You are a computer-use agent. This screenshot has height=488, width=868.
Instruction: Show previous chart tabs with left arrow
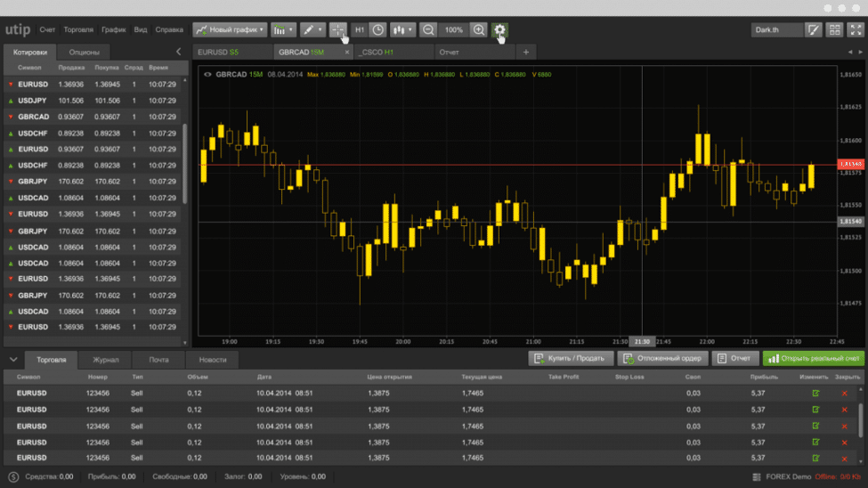(849, 52)
